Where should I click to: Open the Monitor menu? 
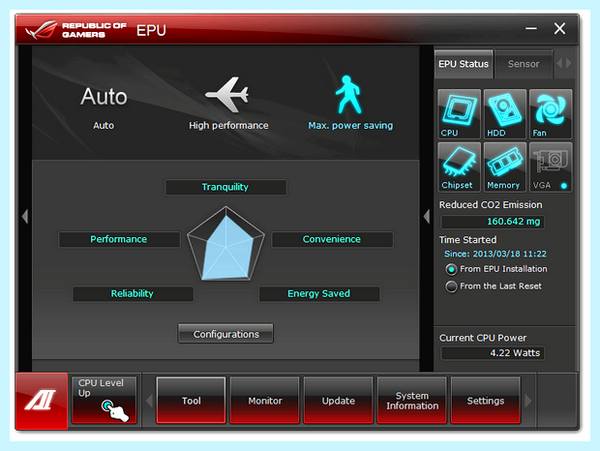(265, 400)
